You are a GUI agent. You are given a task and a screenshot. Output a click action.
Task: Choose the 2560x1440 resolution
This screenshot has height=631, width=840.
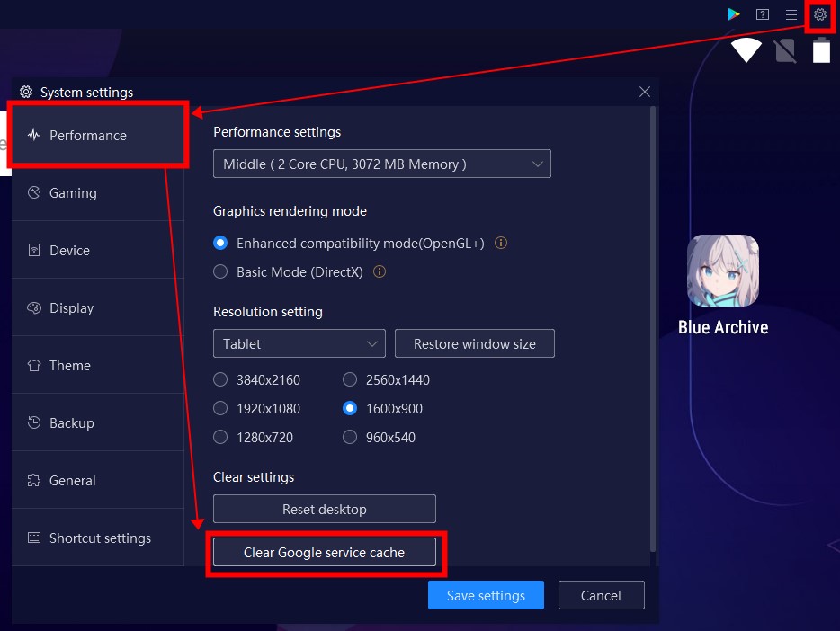pyautogui.click(x=351, y=380)
